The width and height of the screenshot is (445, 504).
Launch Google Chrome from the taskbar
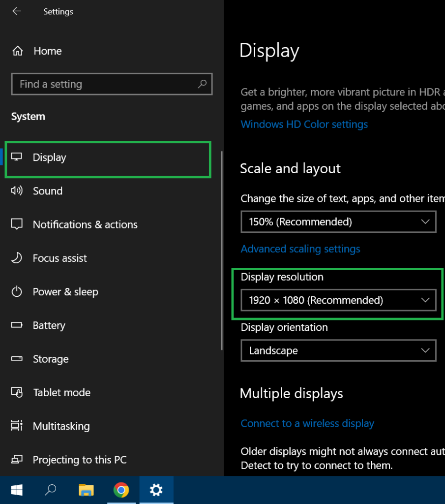pos(121,490)
